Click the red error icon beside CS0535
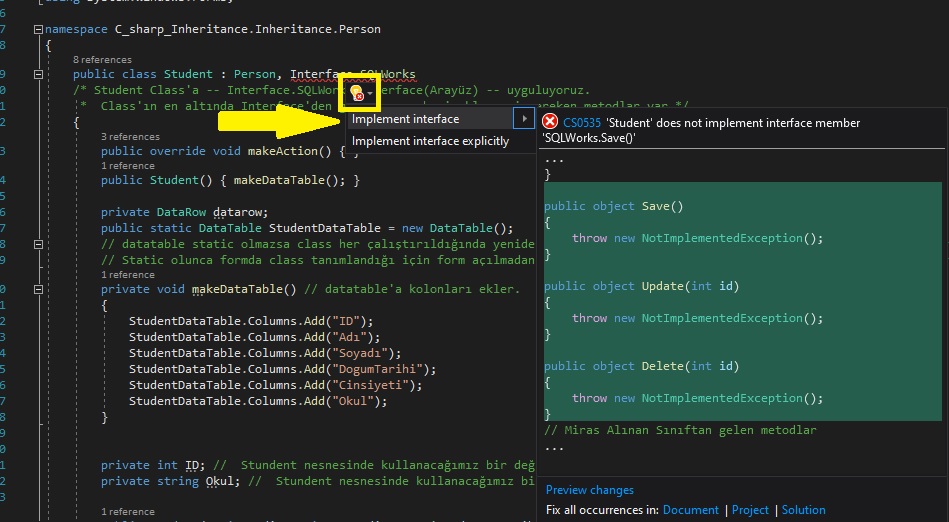Viewport: 949px width, 522px height. click(550, 122)
